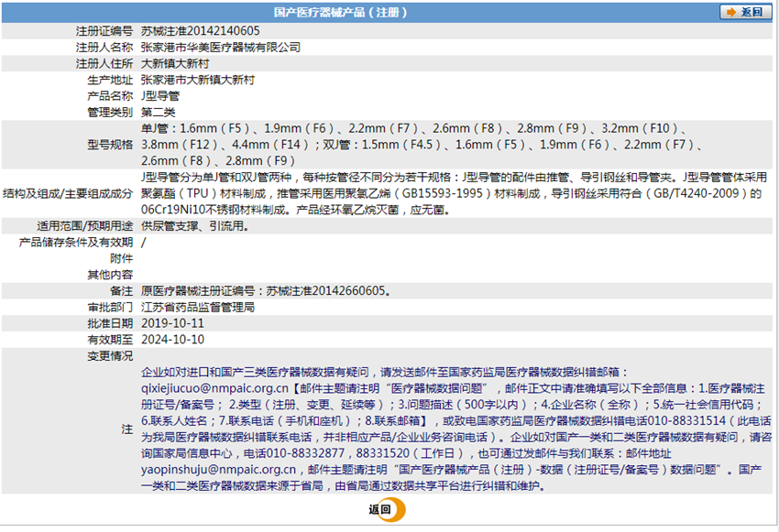Select registration number 苏械注准20142140605

pyautogui.click(x=200, y=31)
